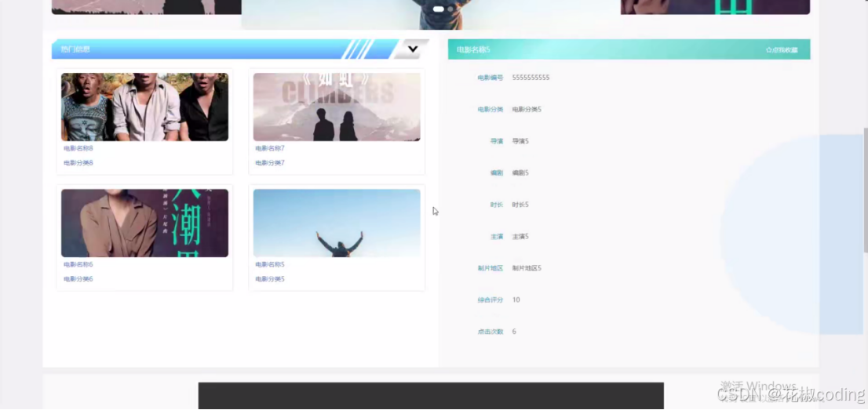Image resolution: width=868 pixels, height=410 pixels.
Task: Click the 制片地区 field label
Action: pyautogui.click(x=491, y=268)
